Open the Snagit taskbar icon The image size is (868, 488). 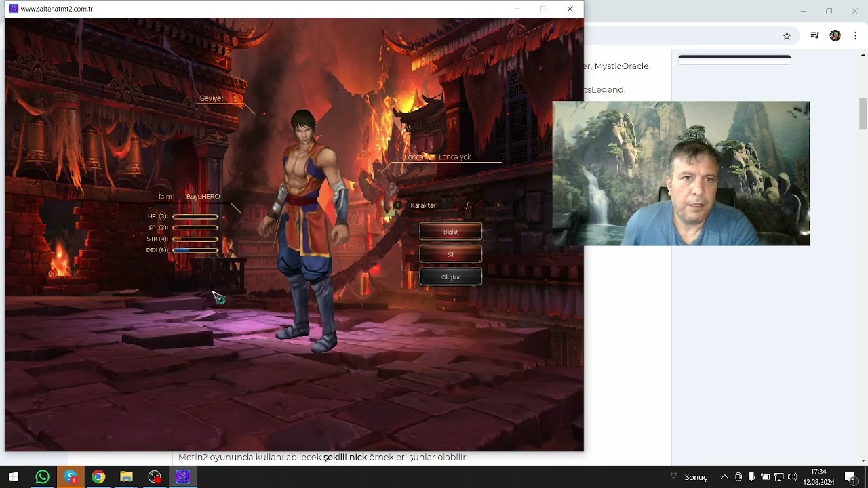click(x=71, y=476)
